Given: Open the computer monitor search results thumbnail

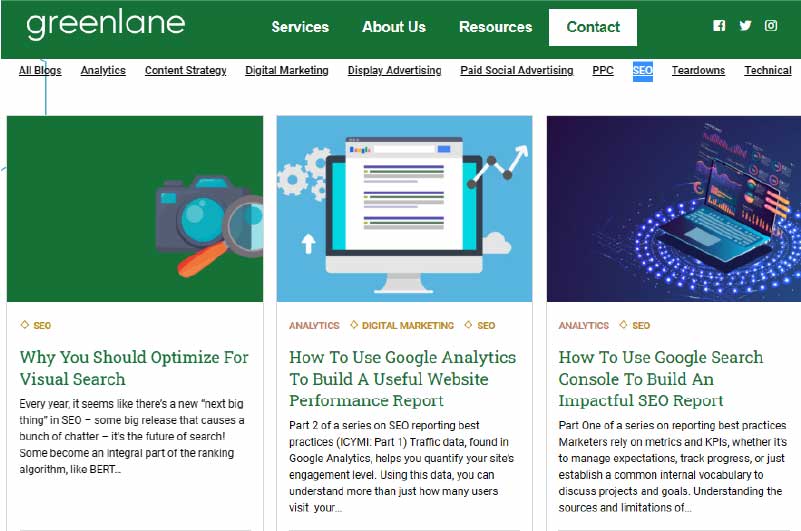Looking at the screenshot, I should coord(404,209).
